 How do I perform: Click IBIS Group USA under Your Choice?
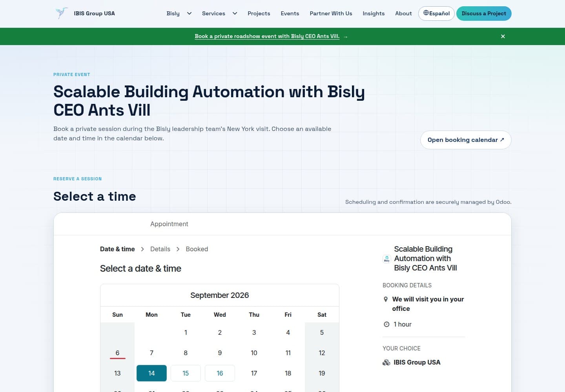coord(417,363)
